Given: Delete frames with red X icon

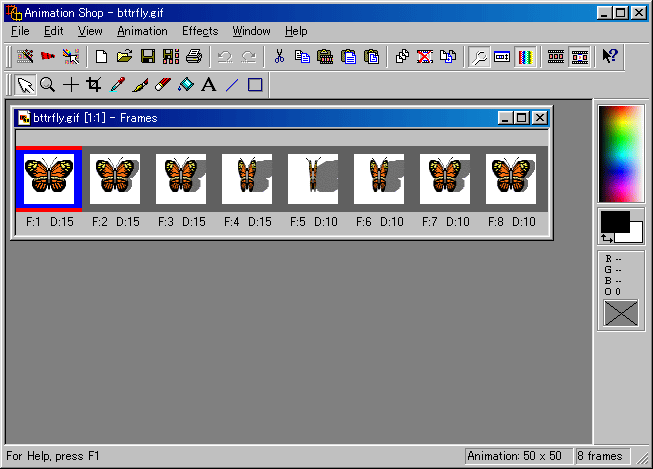Looking at the screenshot, I should click(425, 56).
